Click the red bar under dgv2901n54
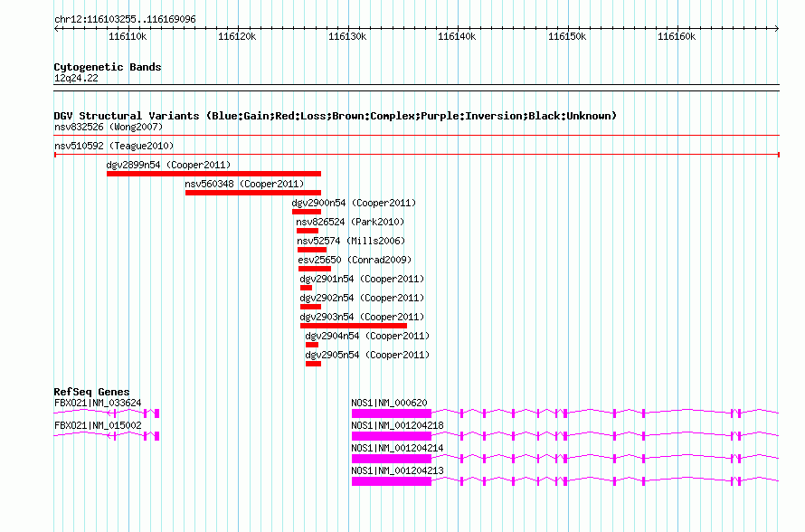The height and width of the screenshot is (532, 805). pos(306,288)
